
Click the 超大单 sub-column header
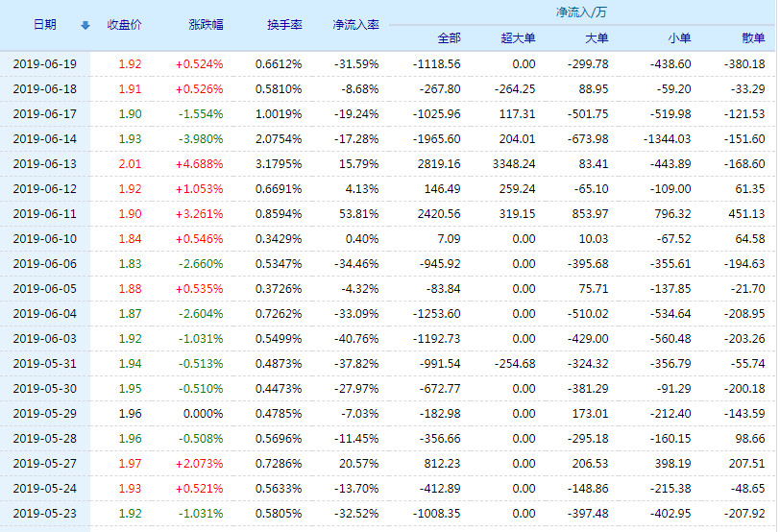point(519,38)
